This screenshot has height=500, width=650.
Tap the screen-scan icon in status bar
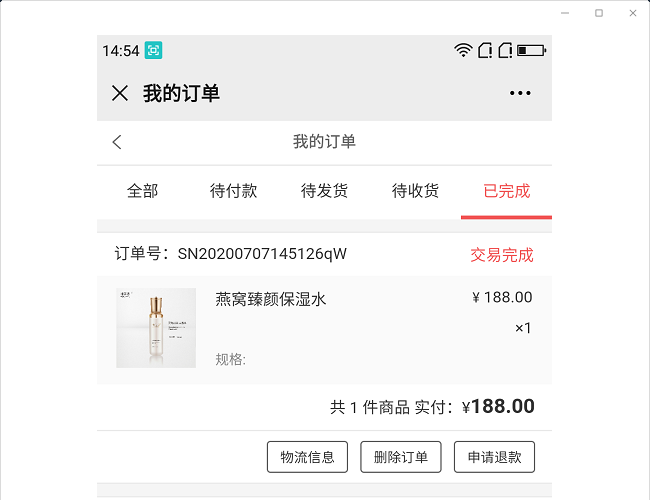click(153, 50)
